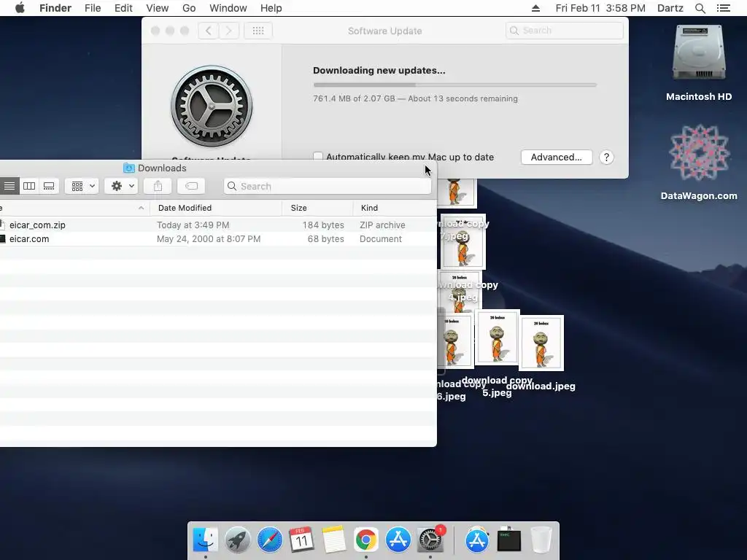Enable Automatically keep my Mac up to date
This screenshot has width=747, height=560.
[318, 157]
